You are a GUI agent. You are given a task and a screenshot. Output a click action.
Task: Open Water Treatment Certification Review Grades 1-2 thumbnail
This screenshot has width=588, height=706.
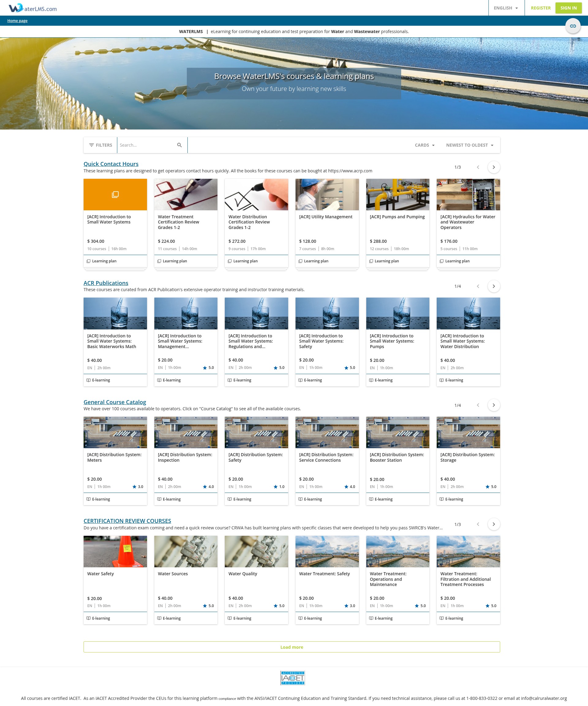pyautogui.click(x=186, y=194)
